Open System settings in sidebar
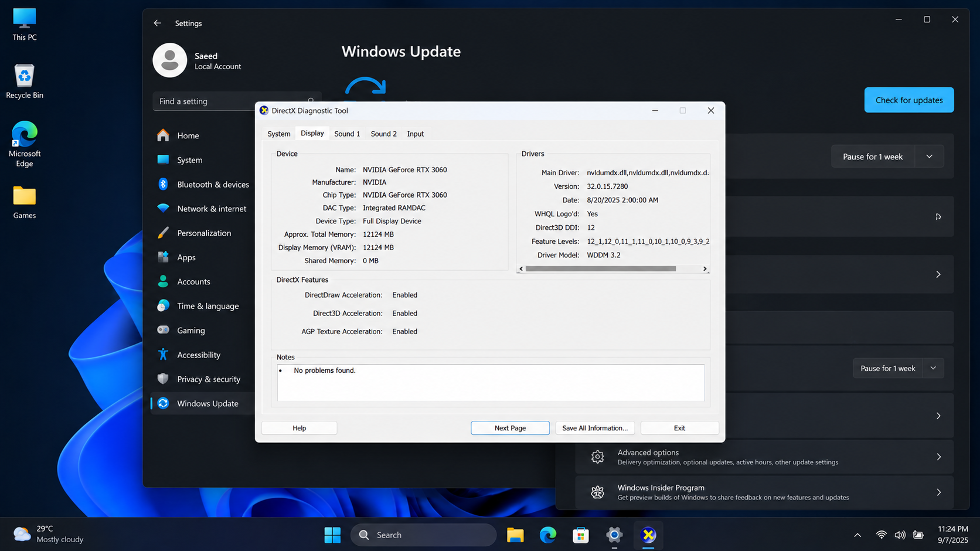Image resolution: width=980 pixels, height=551 pixels. (203, 160)
